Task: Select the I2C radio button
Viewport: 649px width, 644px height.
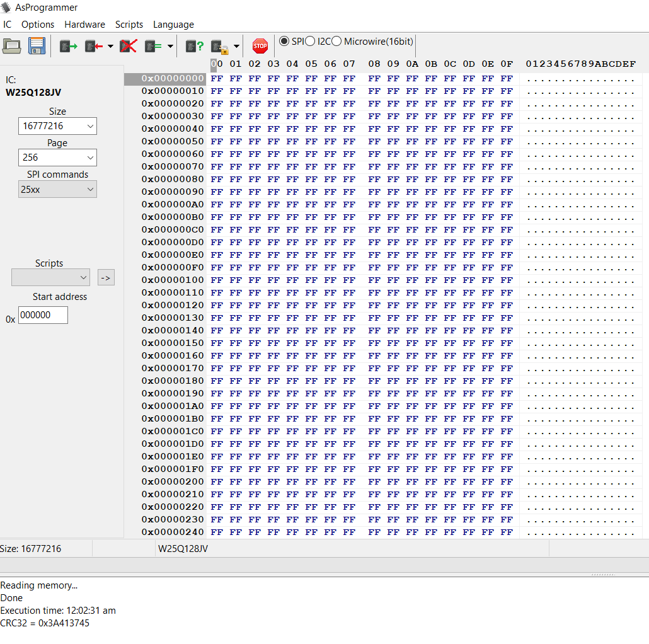Action: click(310, 42)
